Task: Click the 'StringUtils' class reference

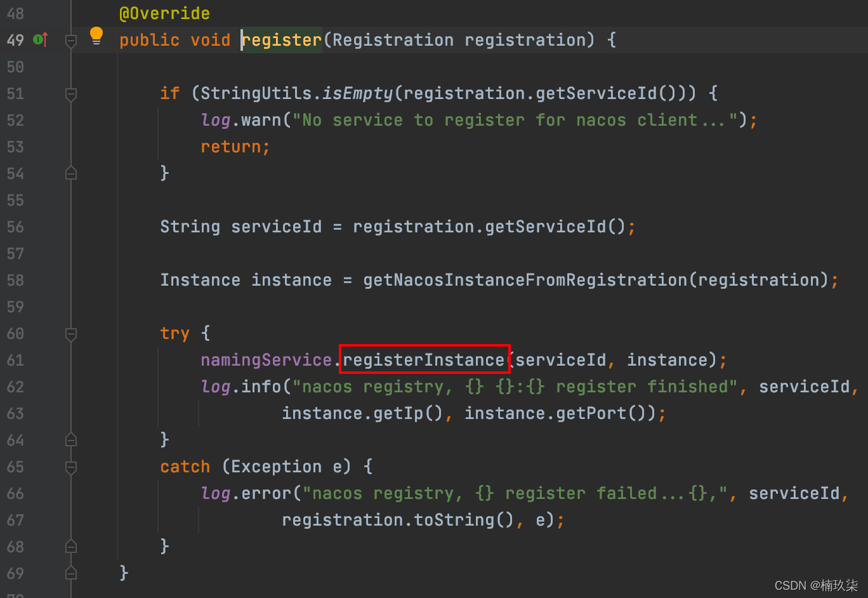Action: coord(256,93)
